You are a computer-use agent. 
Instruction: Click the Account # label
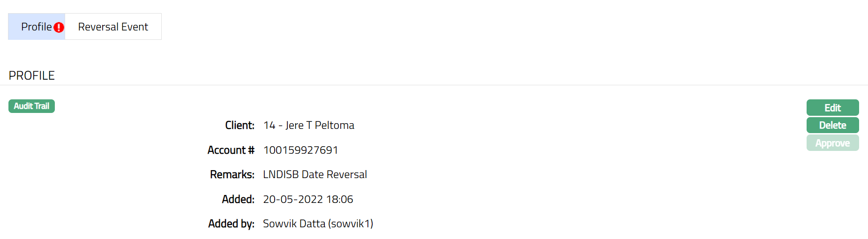tap(231, 150)
